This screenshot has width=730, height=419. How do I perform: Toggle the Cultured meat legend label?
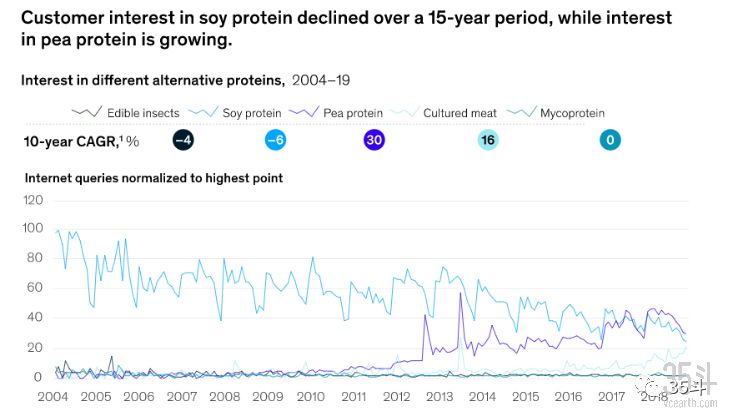tap(460, 113)
